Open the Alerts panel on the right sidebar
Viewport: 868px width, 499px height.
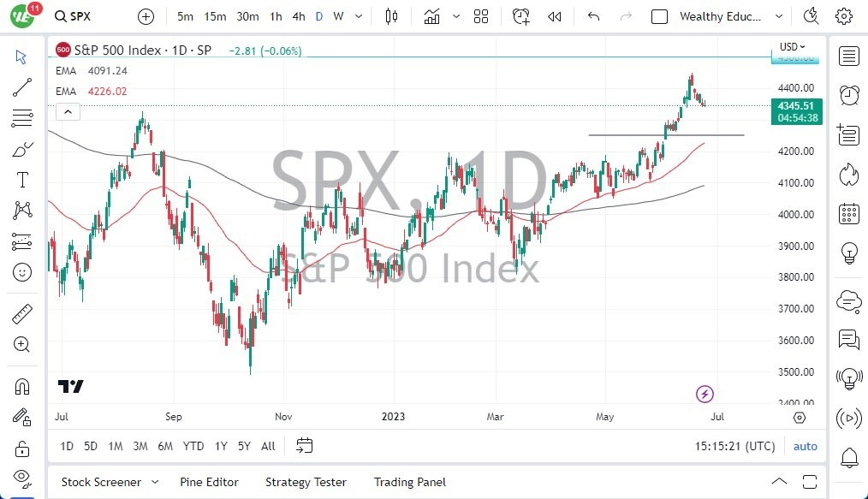point(848,96)
